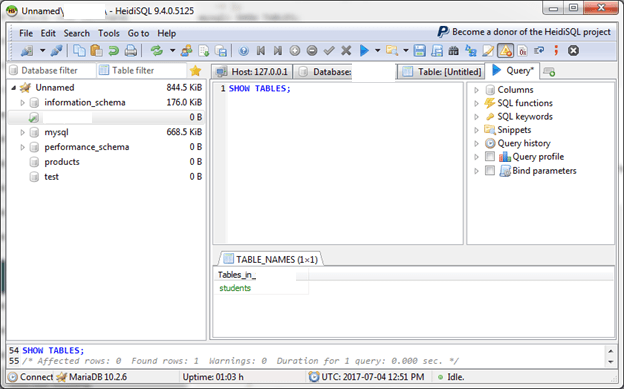
Task: Open the refresh icon dropdown arrow
Action: point(172,51)
